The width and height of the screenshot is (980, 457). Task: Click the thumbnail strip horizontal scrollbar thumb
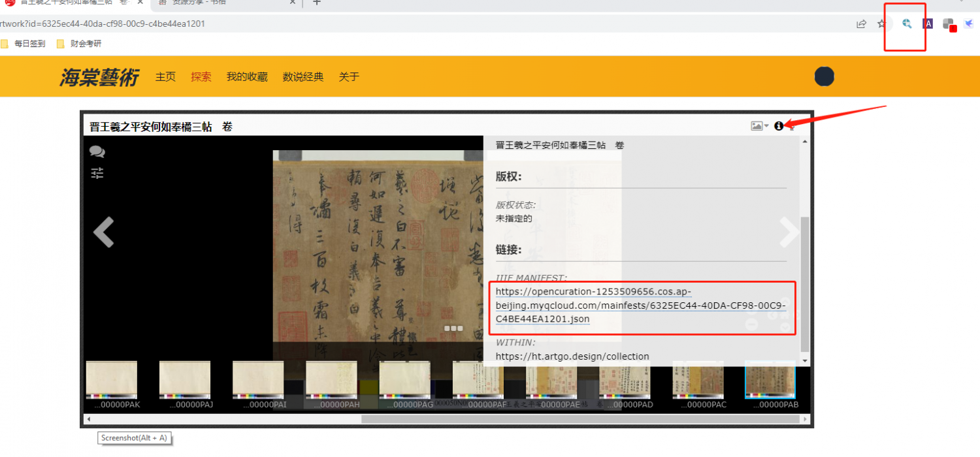580,418
